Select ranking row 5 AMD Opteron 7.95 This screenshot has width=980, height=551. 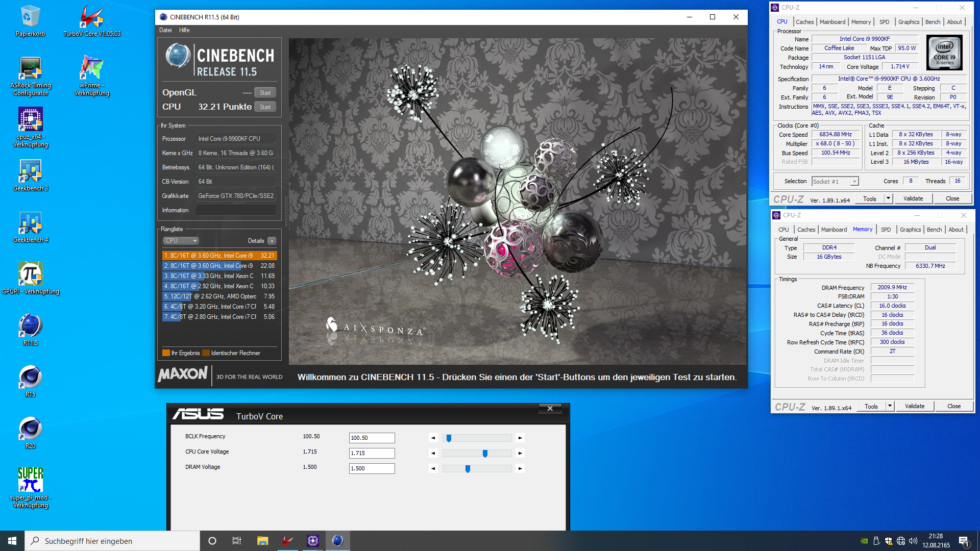tap(219, 296)
